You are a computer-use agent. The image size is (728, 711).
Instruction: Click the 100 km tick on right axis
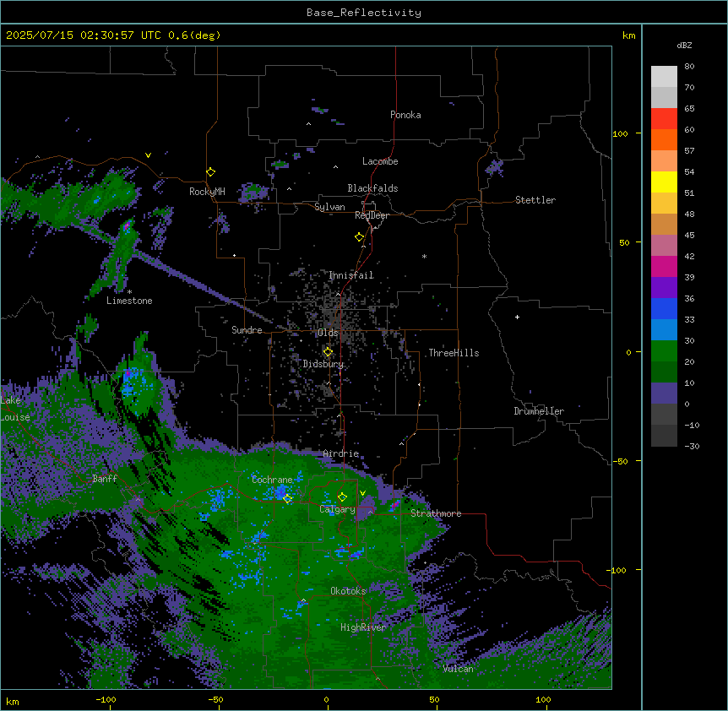(620, 133)
